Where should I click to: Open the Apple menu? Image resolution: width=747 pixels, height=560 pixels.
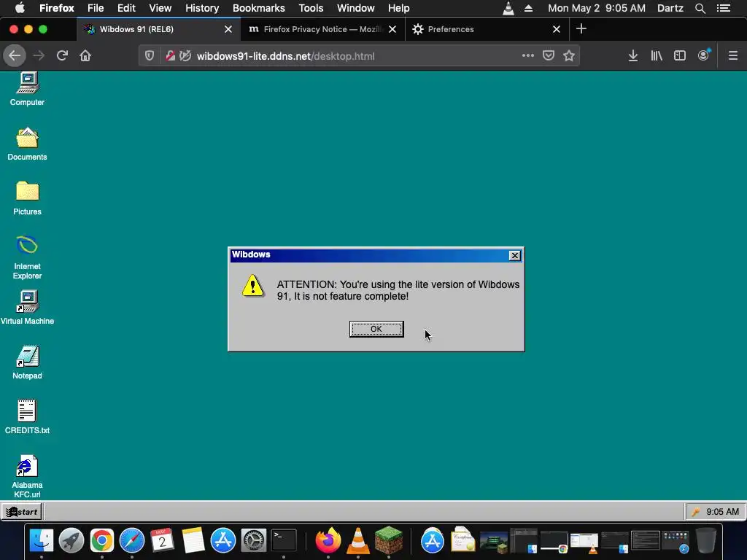coord(20,7)
